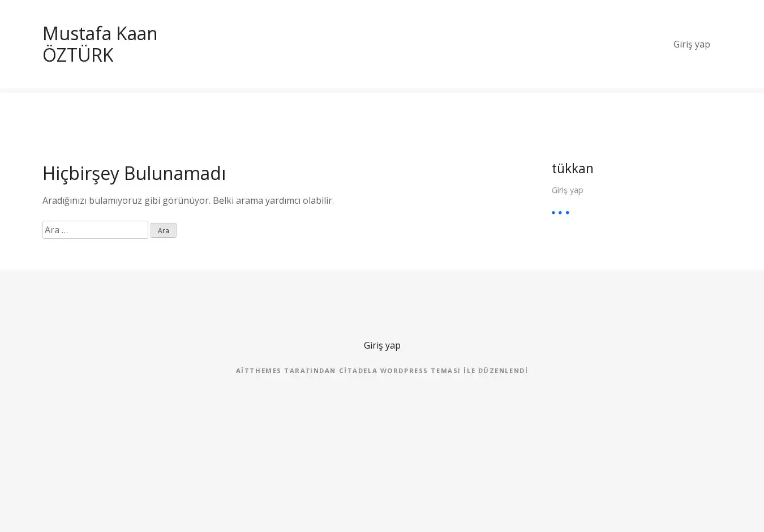Click the middle blue dot in the sidebar
The height and width of the screenshot is (532, 764).
560,213
